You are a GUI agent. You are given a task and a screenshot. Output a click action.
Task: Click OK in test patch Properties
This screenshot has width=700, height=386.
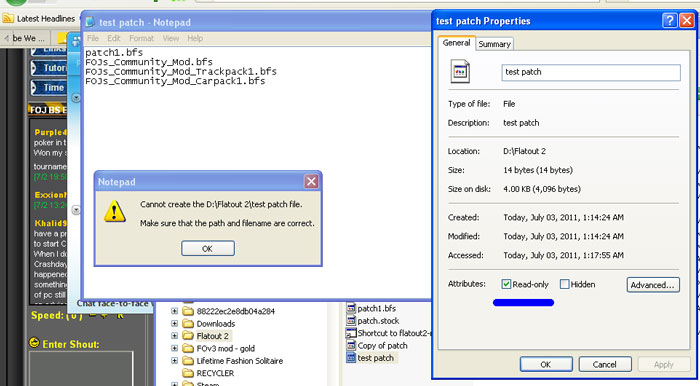click(546, 364)
